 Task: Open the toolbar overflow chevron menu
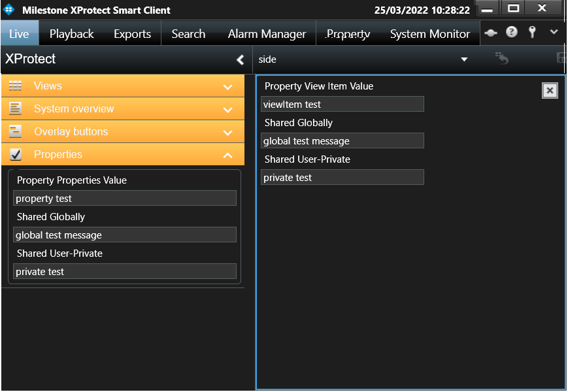(554, 32)
